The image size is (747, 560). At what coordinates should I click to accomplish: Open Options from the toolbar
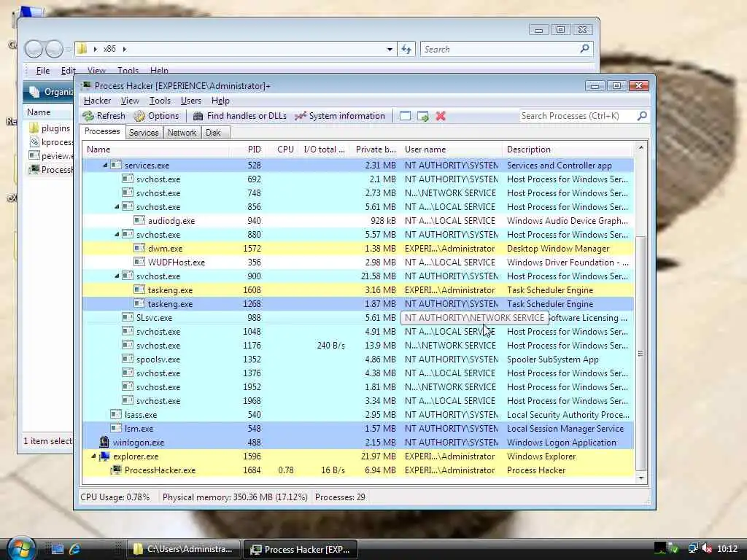[156, 116]
